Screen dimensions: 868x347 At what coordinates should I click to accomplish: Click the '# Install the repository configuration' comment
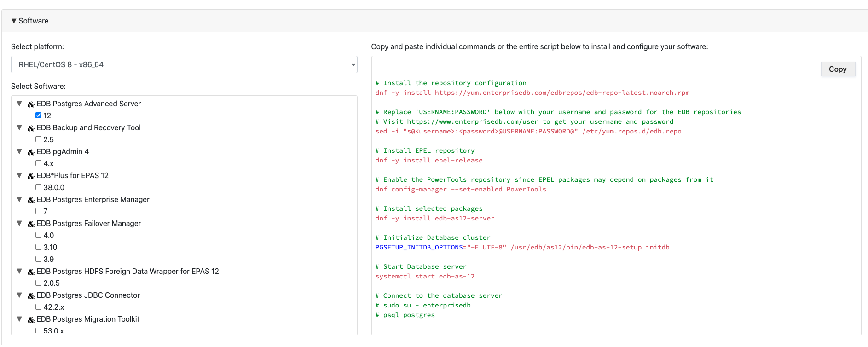tap(451, 83)
